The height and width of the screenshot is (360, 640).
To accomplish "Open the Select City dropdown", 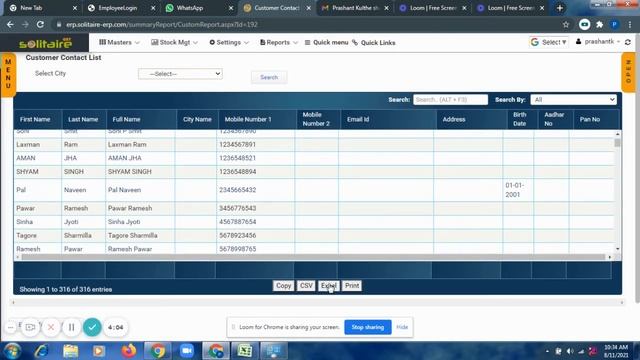I will coord(180,74).
